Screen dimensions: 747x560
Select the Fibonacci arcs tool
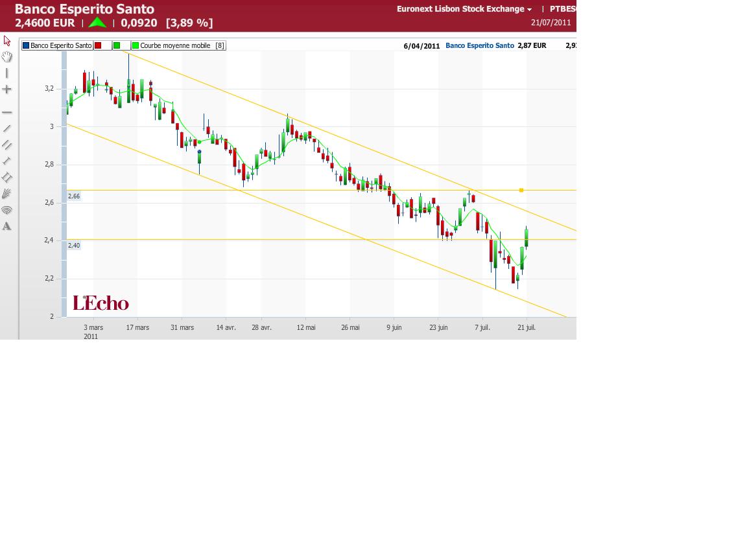(x=6, y=210)
